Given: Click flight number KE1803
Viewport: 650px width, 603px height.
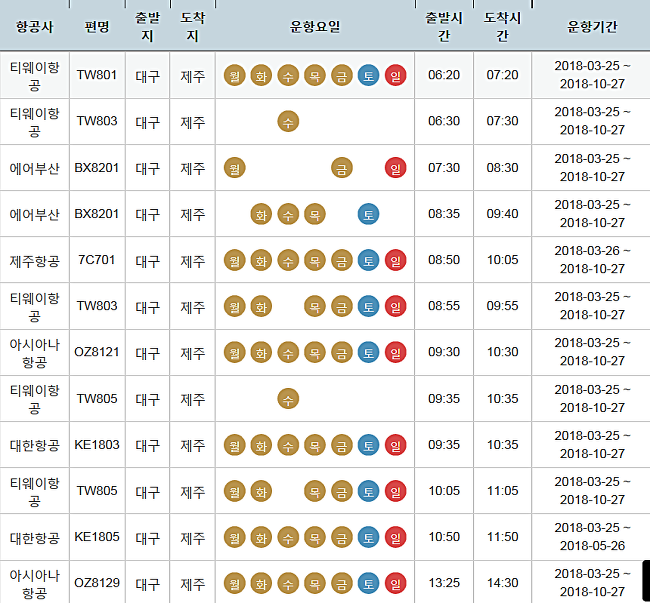Looking at the screenshot, I should pyautogui.click(x=97, y=445).
